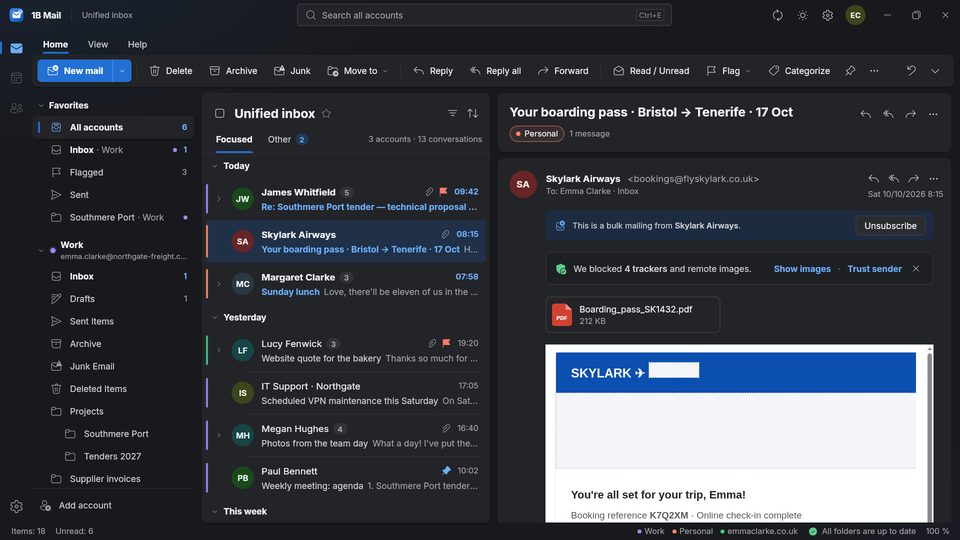Click the Search all accounts field
The image size is (960, 540).
click(484, 15)
